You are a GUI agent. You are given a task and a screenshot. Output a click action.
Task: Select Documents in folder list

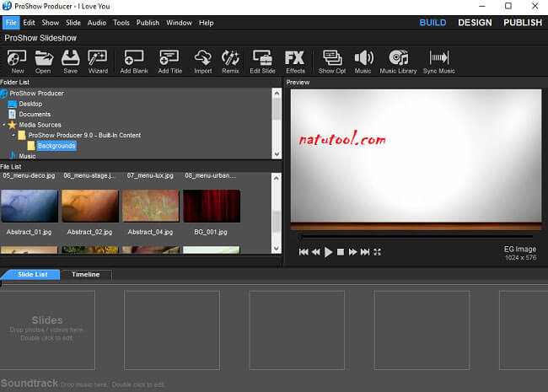pyautogui.click(x=35, y=115)
